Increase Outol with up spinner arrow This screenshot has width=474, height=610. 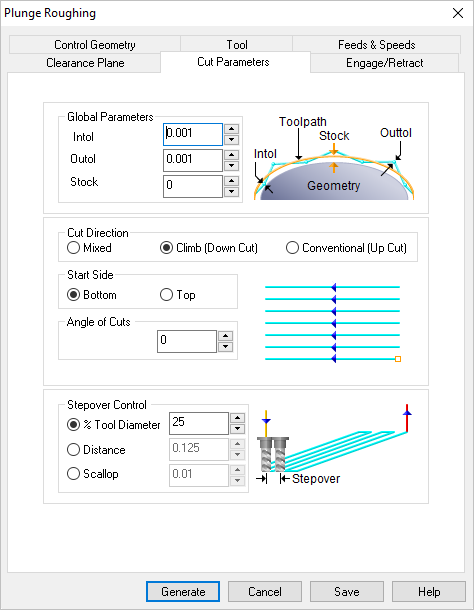point(232,155)
